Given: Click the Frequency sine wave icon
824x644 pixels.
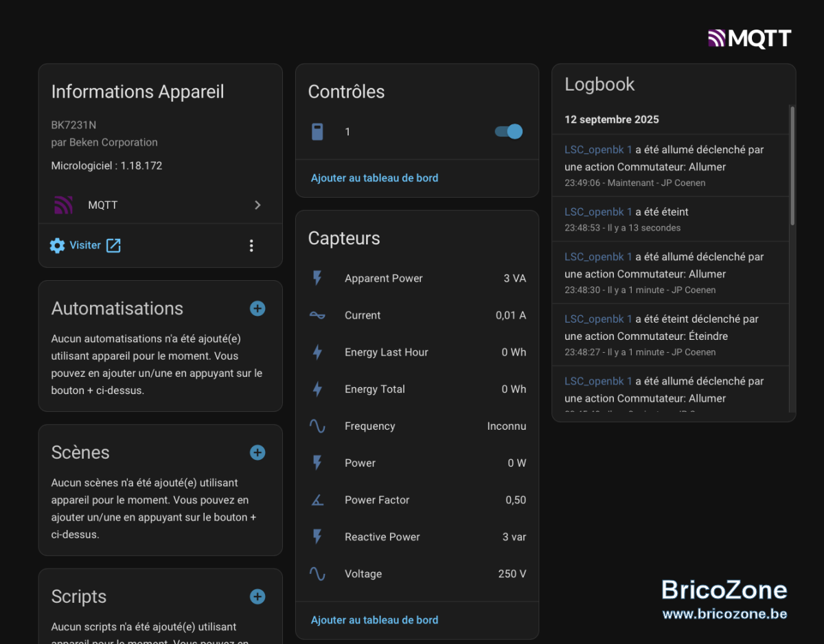Looking at the screenshot, I should pos(317,426).
